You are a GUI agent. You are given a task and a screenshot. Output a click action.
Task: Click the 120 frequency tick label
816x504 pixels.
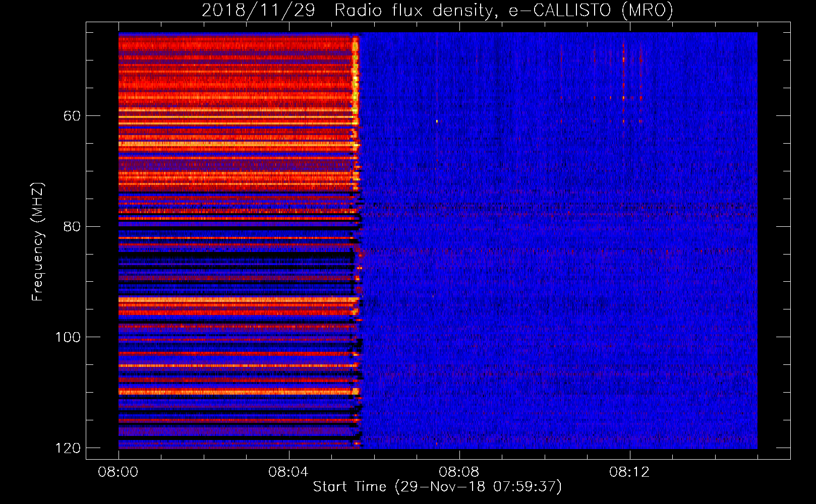click(x=68, y=448)
